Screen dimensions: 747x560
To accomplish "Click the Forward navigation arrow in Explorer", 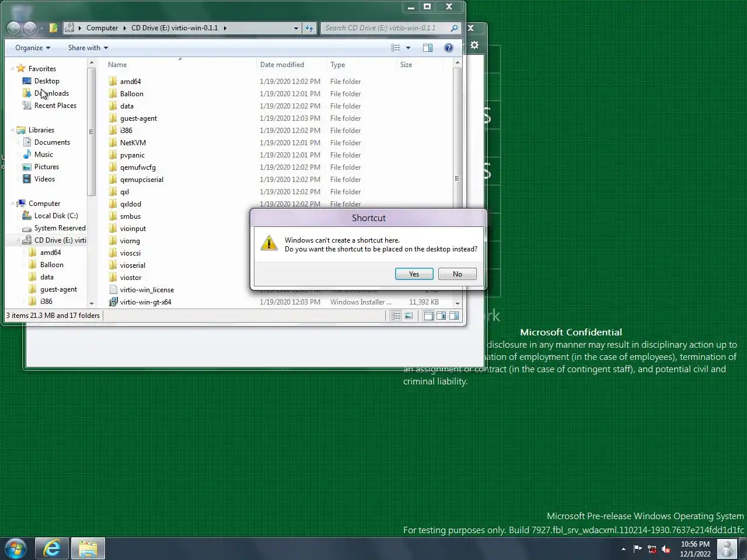I will 30,28.
